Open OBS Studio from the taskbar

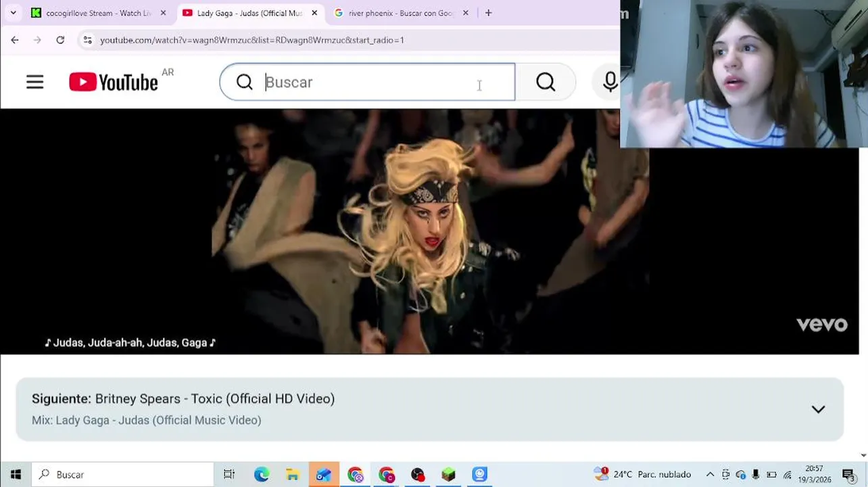tap(417, 474)
